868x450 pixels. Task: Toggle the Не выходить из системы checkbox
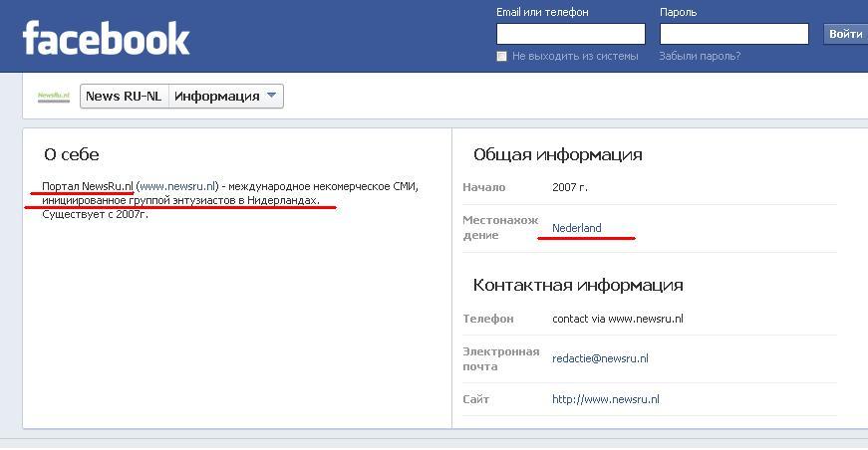tap(502, 57)
